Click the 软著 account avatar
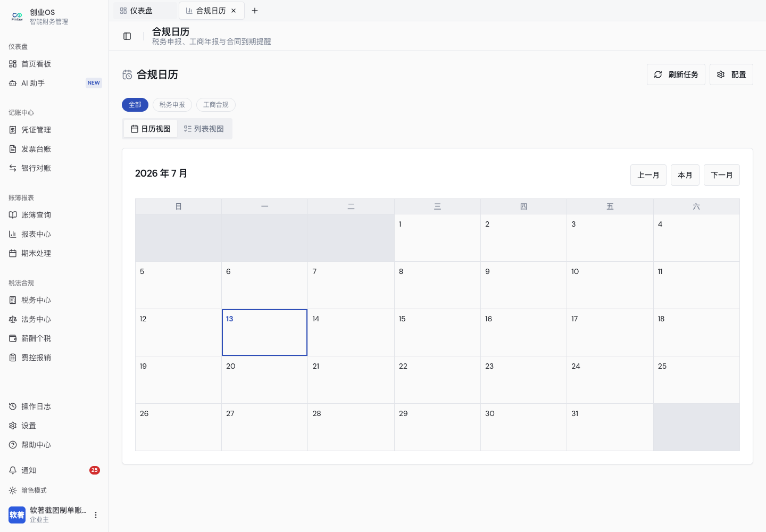This screenshot has width=766, height=532. click(x=17, y=515)
